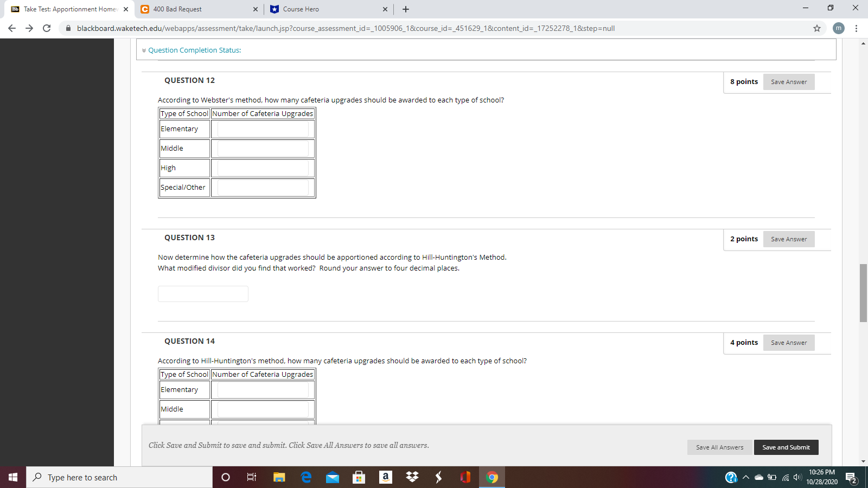
Task: Click the Elementary cafeteria upgrades input in Question 12
Action: (x=262, y=129)
